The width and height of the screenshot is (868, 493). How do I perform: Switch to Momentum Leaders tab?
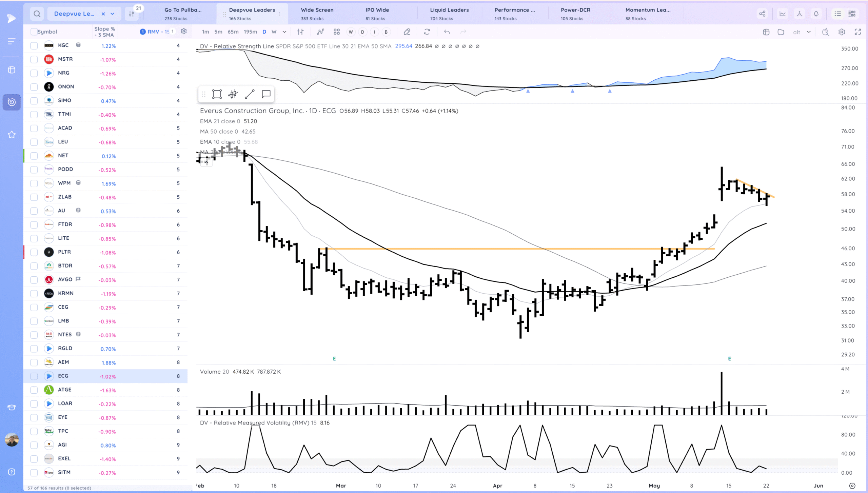(x=648, y=14)
